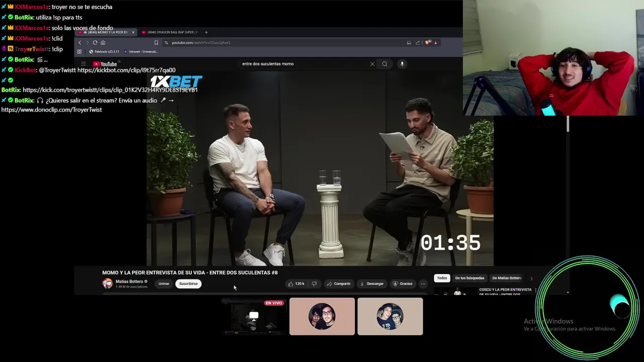The image size is (644, 362).
Task: Open the options dots beside the COSCU video
Action: tap(535, 290)
